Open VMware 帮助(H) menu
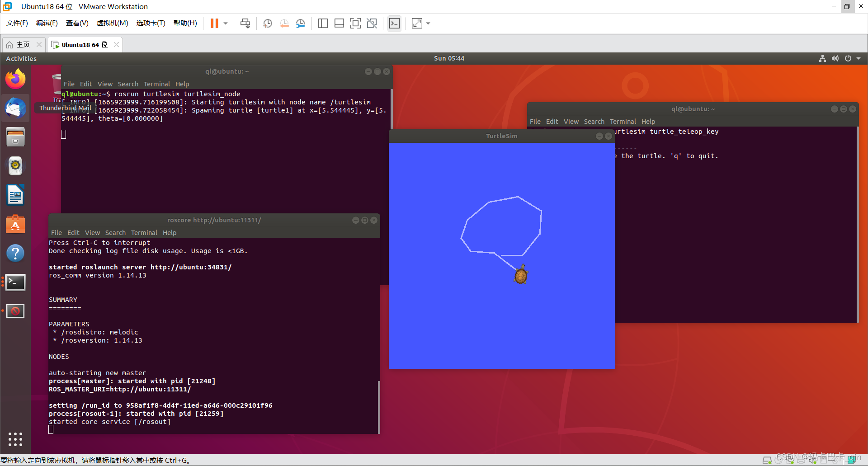 [185, 23]
